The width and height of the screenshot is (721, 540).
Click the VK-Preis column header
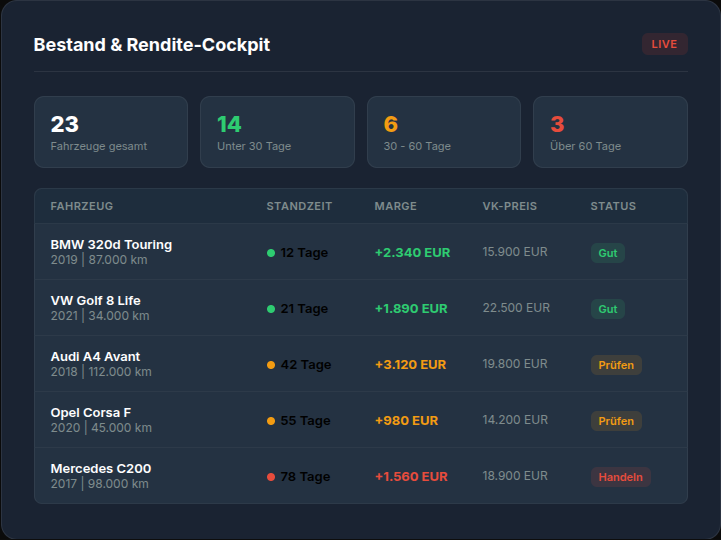[509, 206]
